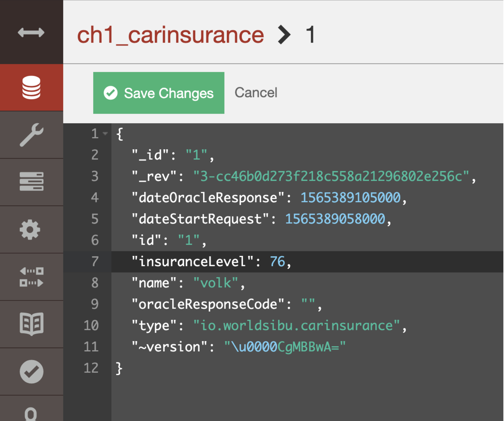The height and width of the screenshot is (421, 504).
Task: Open the Databases stack icon
Action: [x=31, y=88]
